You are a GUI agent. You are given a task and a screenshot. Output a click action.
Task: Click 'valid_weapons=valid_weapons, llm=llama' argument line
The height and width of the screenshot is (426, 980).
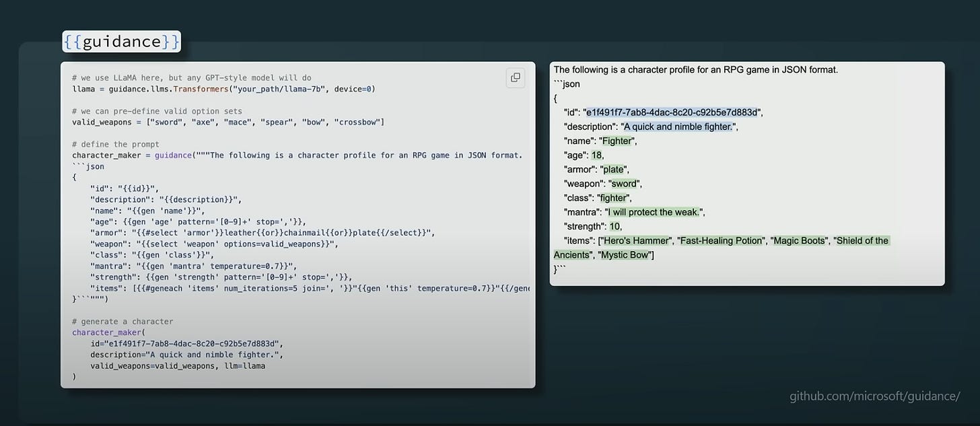pos(178,366)
